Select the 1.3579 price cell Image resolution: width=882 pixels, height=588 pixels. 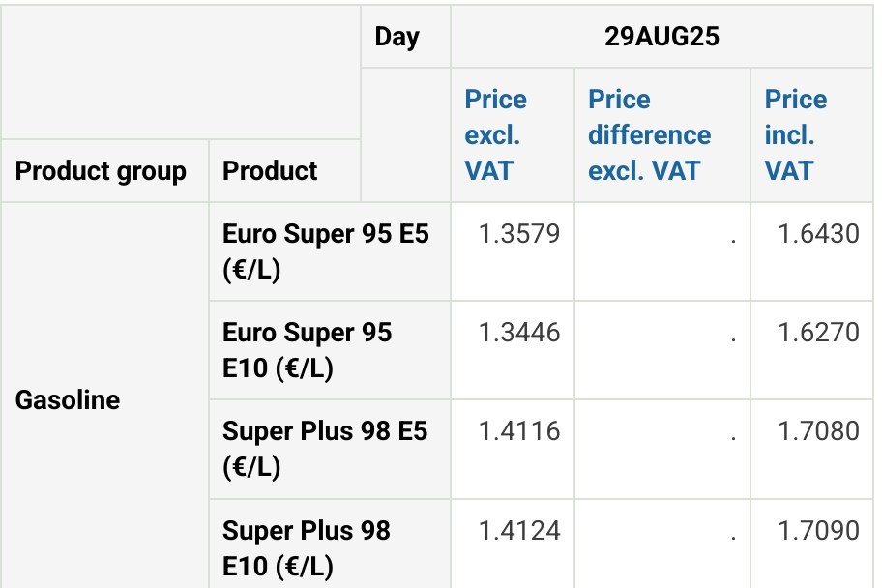pos(519,234)
